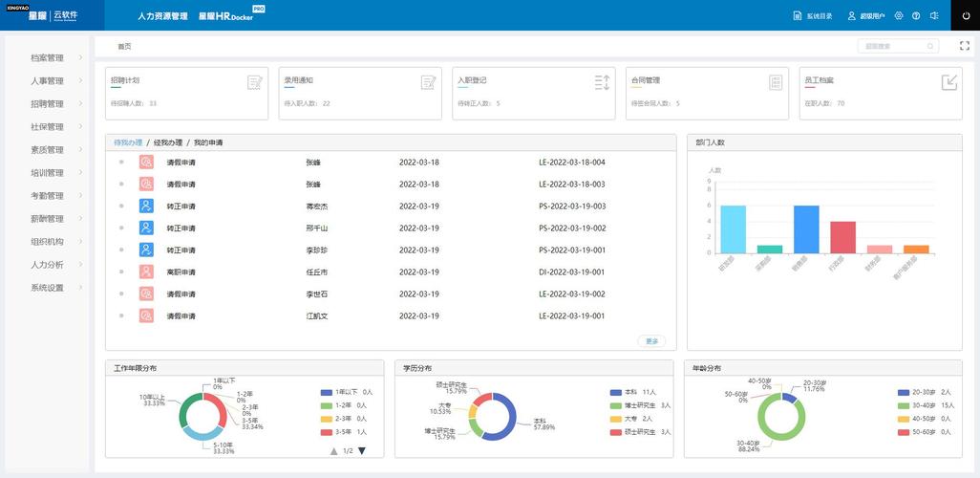Switch to the 首页 tab

click(x=124, y=46)
